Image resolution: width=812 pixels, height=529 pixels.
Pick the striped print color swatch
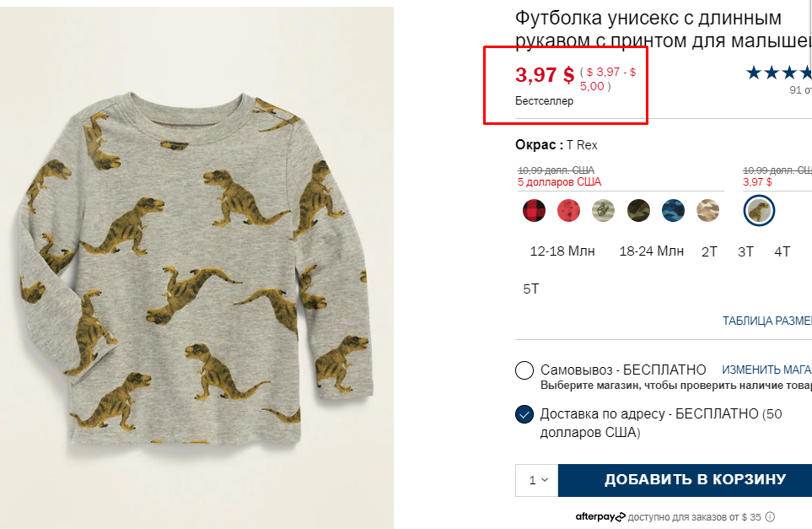603,210
